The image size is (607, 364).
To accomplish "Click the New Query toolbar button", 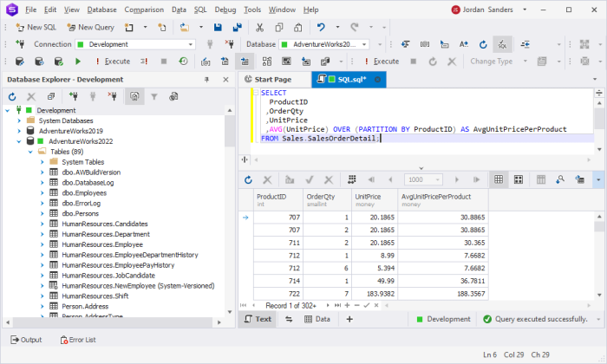I will click(x=91, y=27).
